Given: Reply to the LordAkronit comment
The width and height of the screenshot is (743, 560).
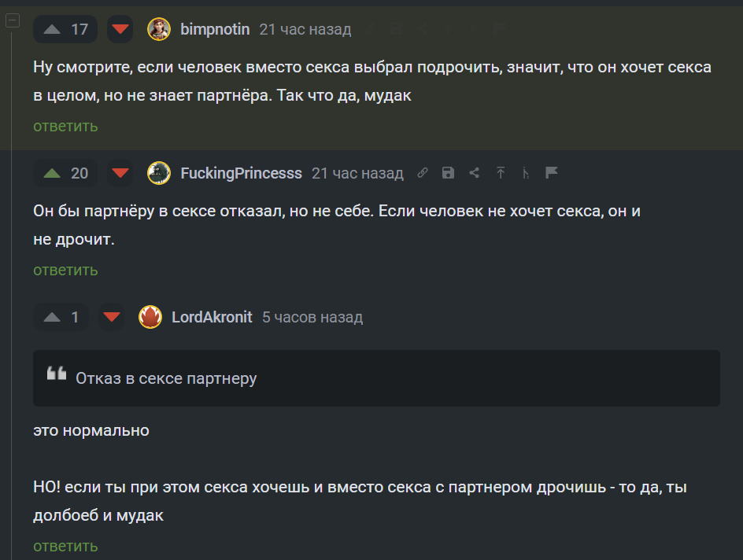Looking at the screenshot, I should point(65,546).
